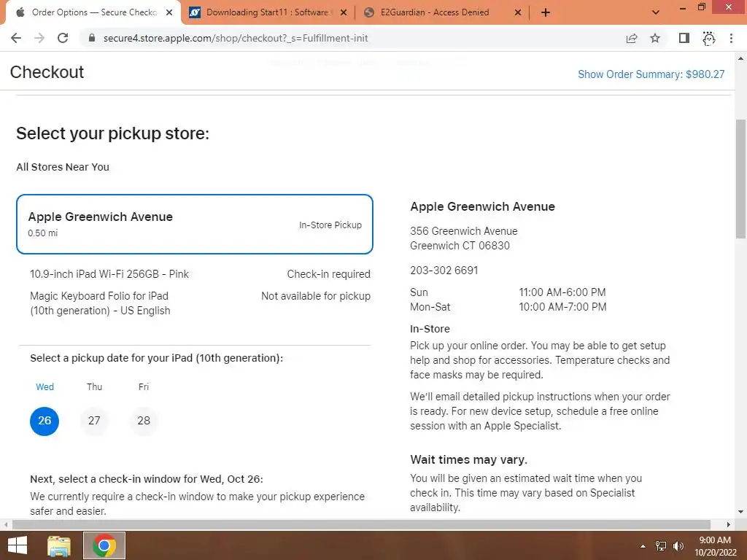Reload the checkout page
747x560 pixels.
point(63,38)
